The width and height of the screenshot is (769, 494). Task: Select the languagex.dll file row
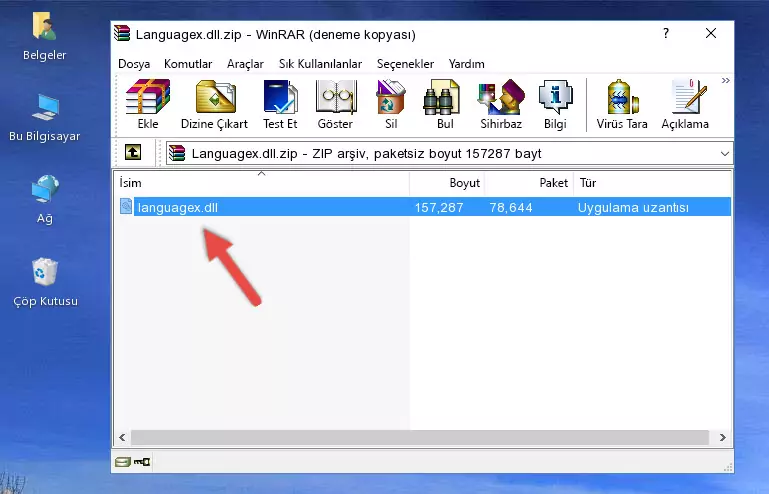(425, 207)
